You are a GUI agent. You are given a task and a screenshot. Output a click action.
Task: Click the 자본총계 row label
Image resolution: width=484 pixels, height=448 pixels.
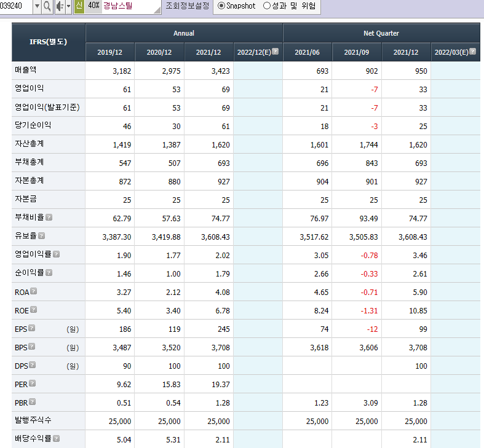tap(30, 181)
